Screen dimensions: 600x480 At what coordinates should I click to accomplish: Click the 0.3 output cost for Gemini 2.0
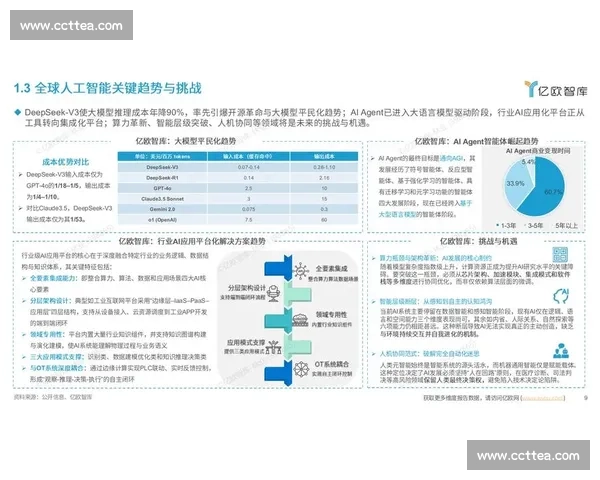click(324, 209)
